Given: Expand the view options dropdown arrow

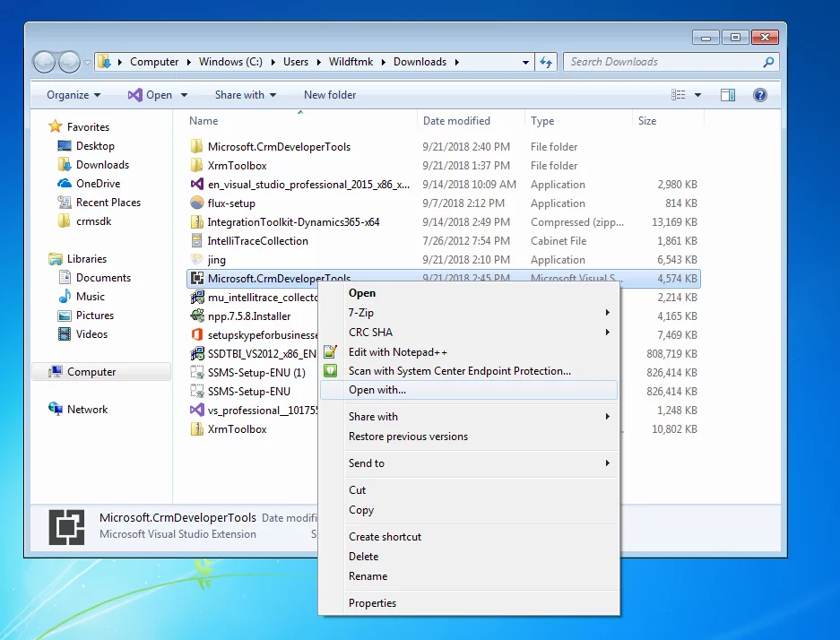Looking at the screenshot, I should click(x=697, y=95).
